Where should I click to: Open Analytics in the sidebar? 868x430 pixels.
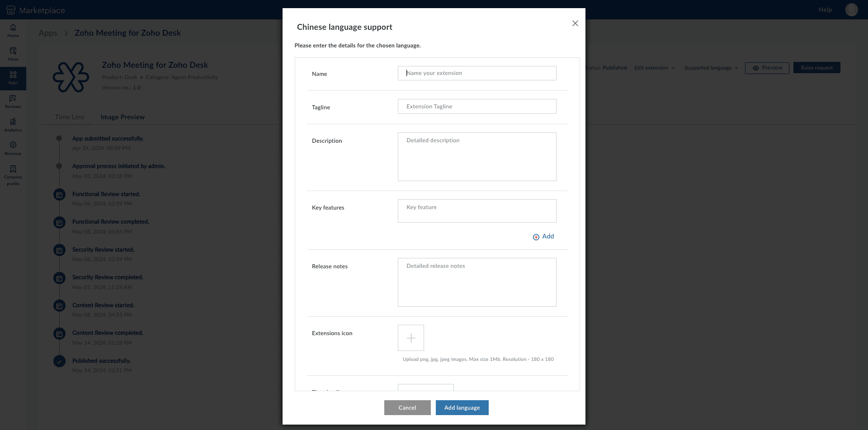pos(13,125)
